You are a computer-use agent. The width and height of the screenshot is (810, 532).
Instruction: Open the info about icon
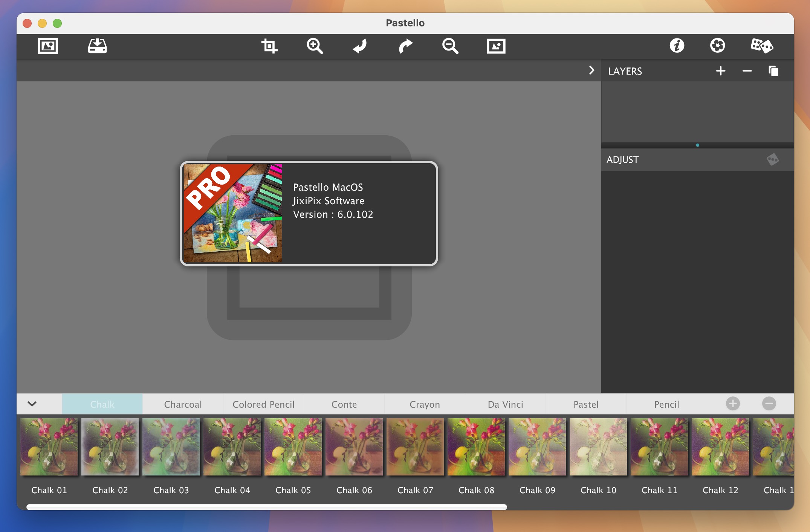(x=677, y=46)
